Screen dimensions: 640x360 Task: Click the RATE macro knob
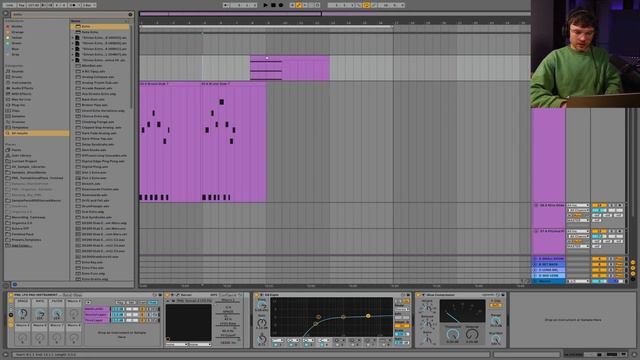pos(40,313)
